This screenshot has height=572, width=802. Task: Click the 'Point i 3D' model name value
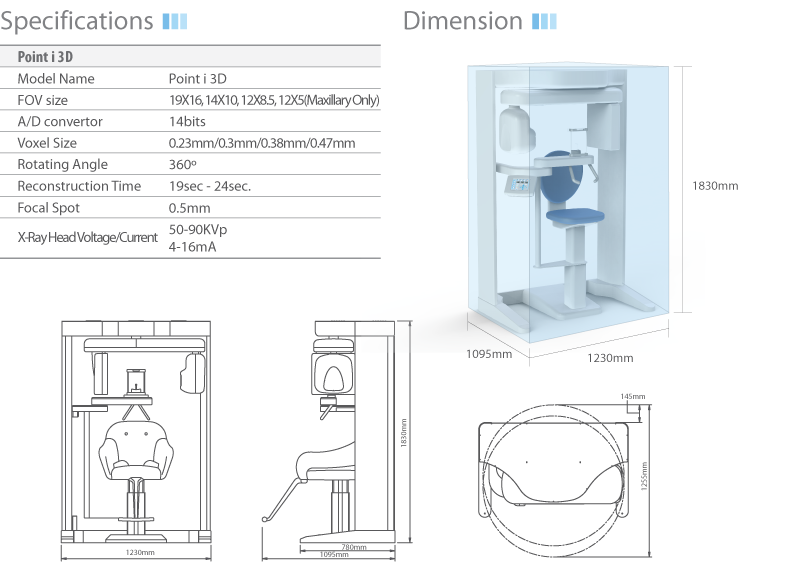(197, 78)
